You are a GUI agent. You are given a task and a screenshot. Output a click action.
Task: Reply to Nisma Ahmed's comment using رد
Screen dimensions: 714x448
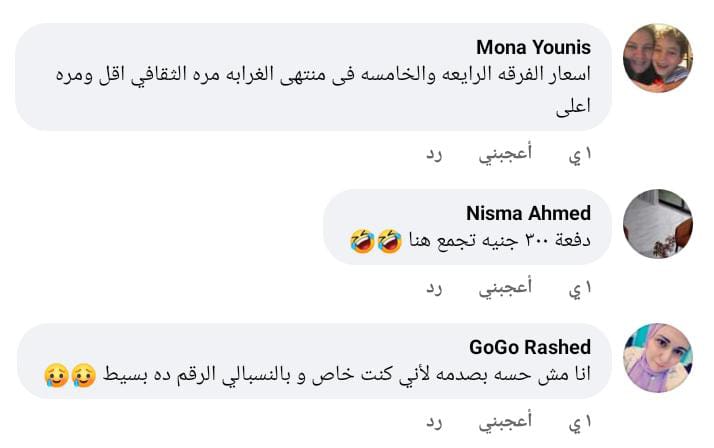pos(433,288)
